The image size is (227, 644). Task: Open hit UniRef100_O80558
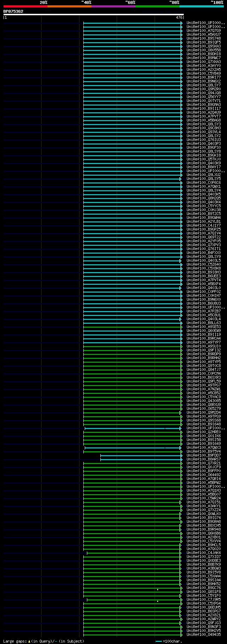pyautogui.click(x=204, y=50)
